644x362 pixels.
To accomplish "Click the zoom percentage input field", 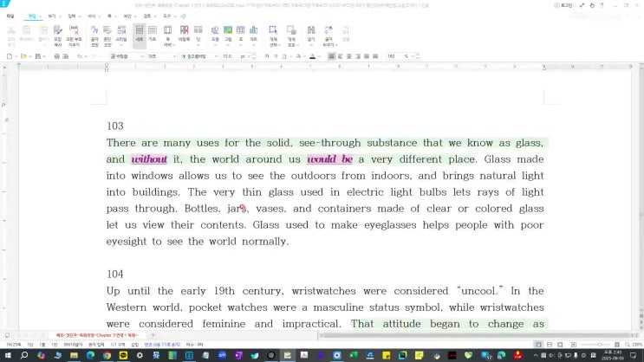I will coord(391,56).
